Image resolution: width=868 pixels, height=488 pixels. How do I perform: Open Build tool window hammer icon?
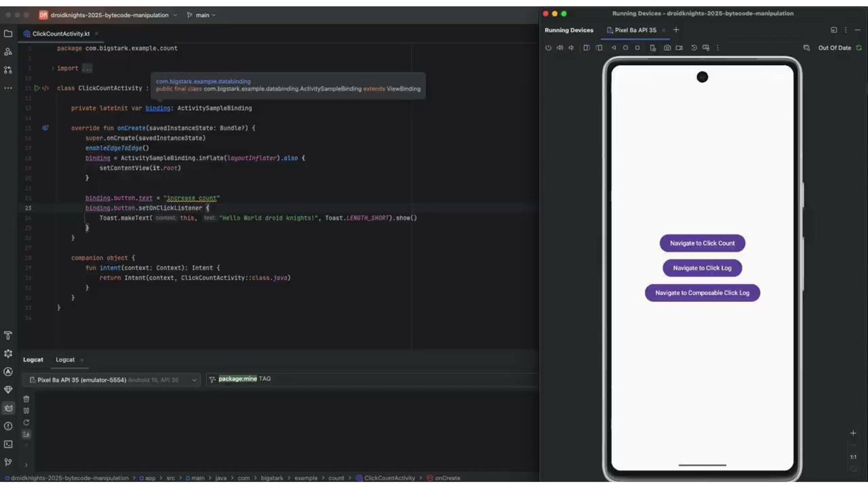coord(8,335)
